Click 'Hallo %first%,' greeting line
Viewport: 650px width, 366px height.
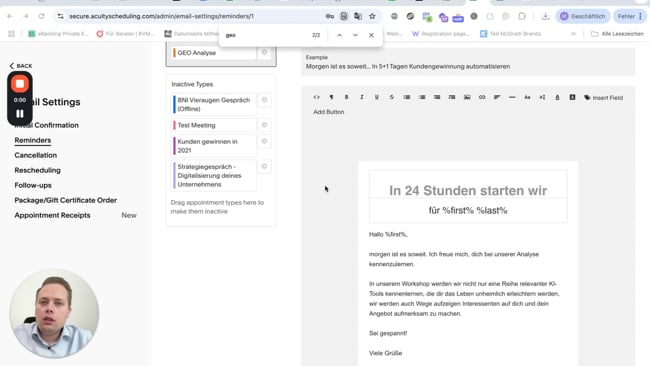click(x=388, y=235)
